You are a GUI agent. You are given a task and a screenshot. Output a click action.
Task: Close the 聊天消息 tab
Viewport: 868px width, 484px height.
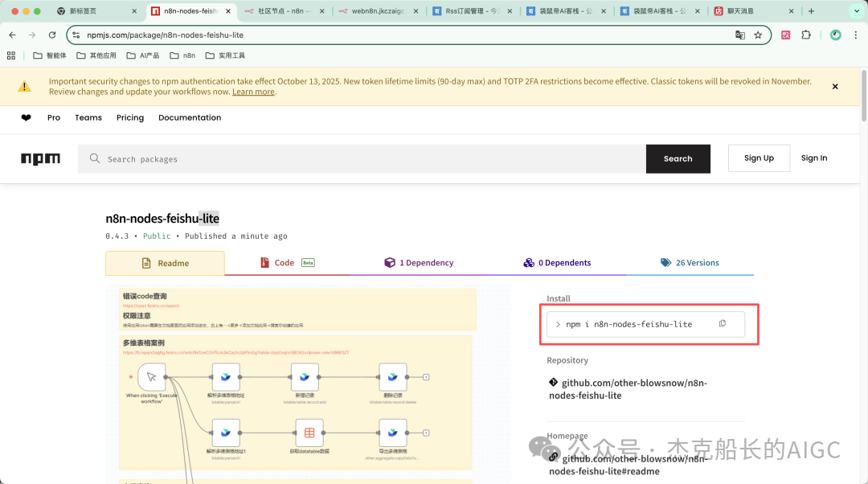pyautogui.click(x=791, y=11)
